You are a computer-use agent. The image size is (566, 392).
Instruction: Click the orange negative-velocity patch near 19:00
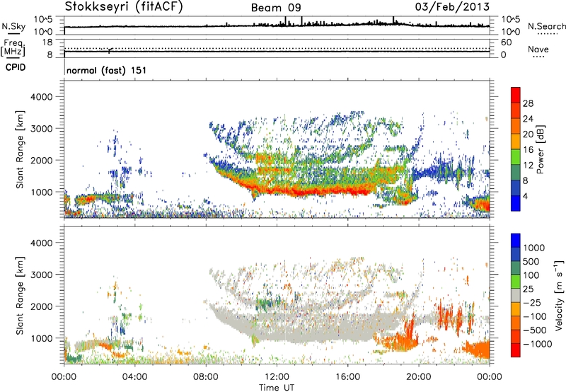pos(400,340)
